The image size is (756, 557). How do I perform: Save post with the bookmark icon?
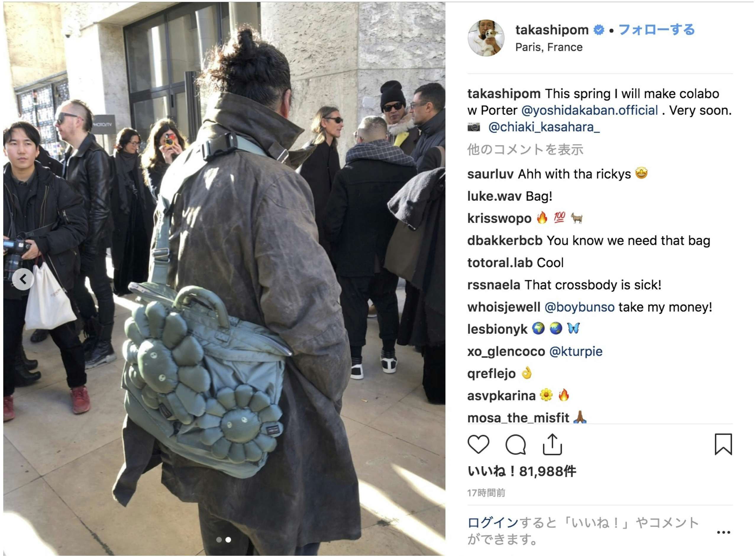click(723, 444)
